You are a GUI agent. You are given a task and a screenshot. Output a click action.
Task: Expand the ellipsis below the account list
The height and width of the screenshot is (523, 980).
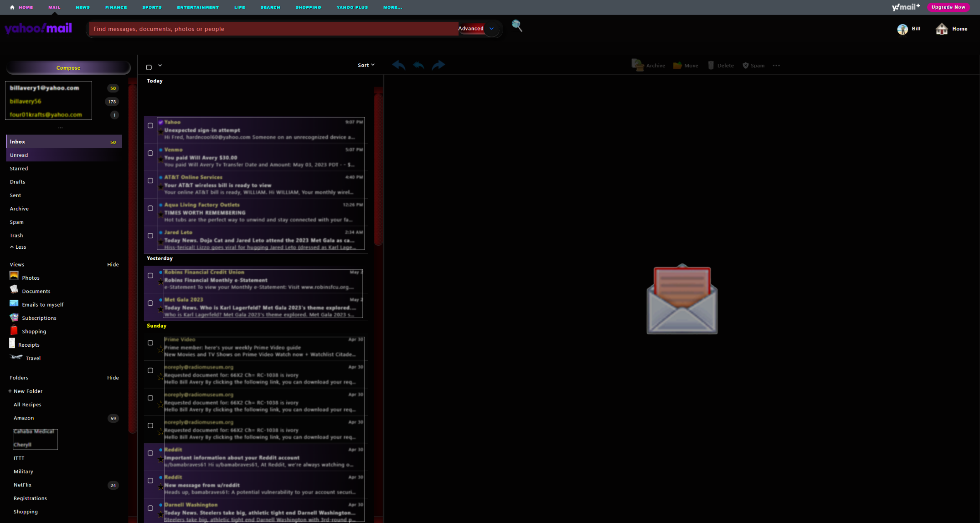pos(61,128)
